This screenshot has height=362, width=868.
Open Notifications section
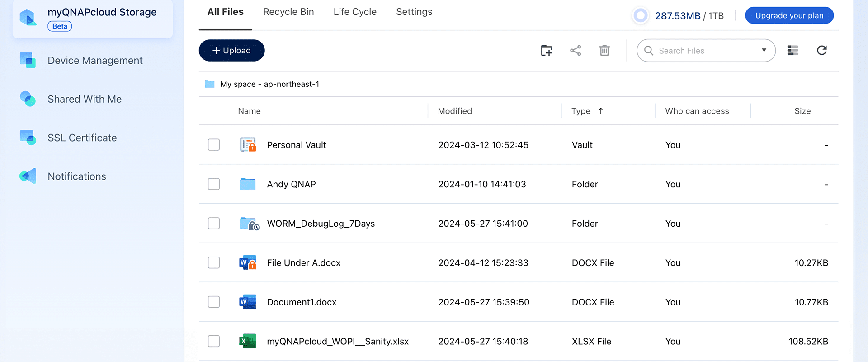click(77, 176)
